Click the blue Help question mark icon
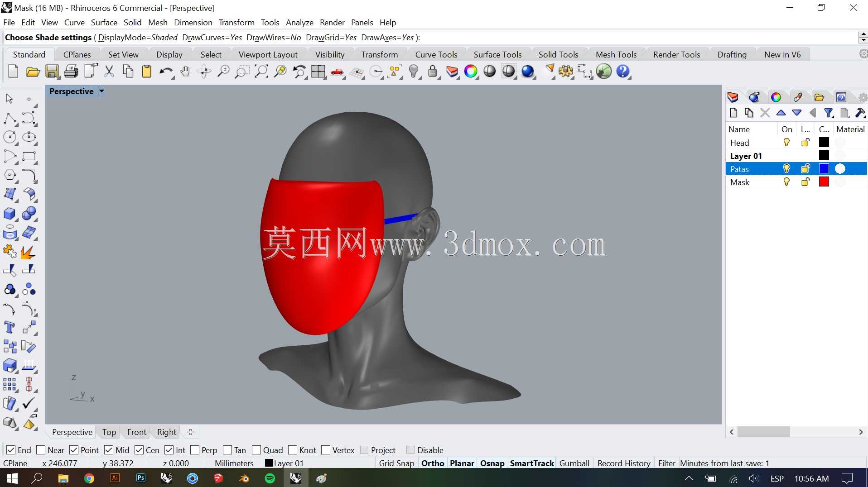 623,72
